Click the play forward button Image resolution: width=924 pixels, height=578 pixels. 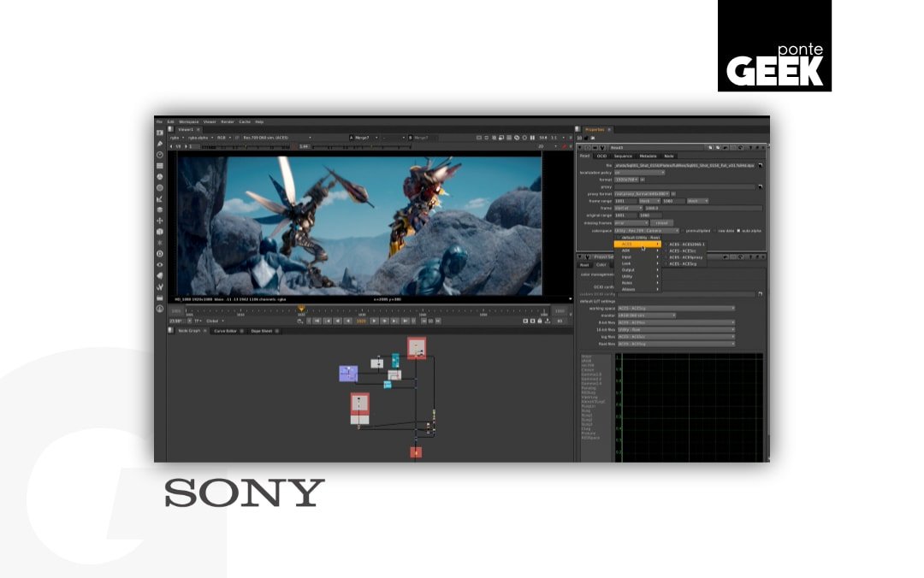coord(374,321)
